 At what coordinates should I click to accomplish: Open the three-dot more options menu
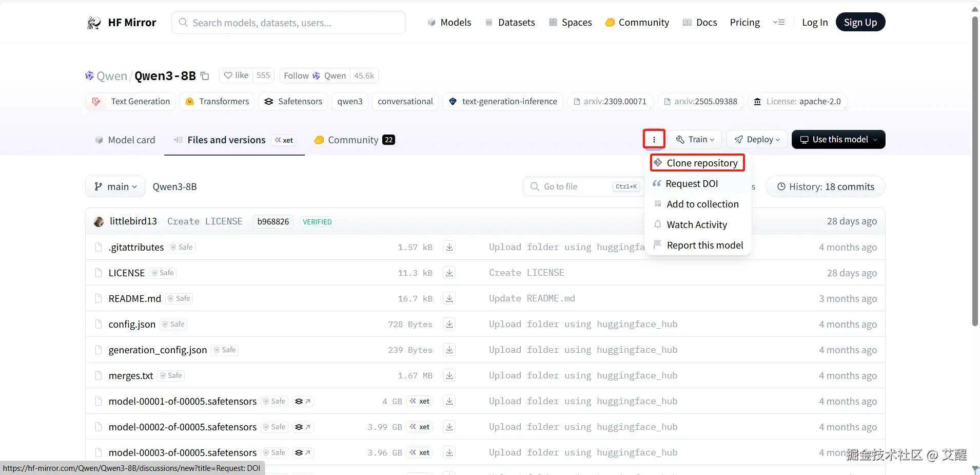point(654,139)
